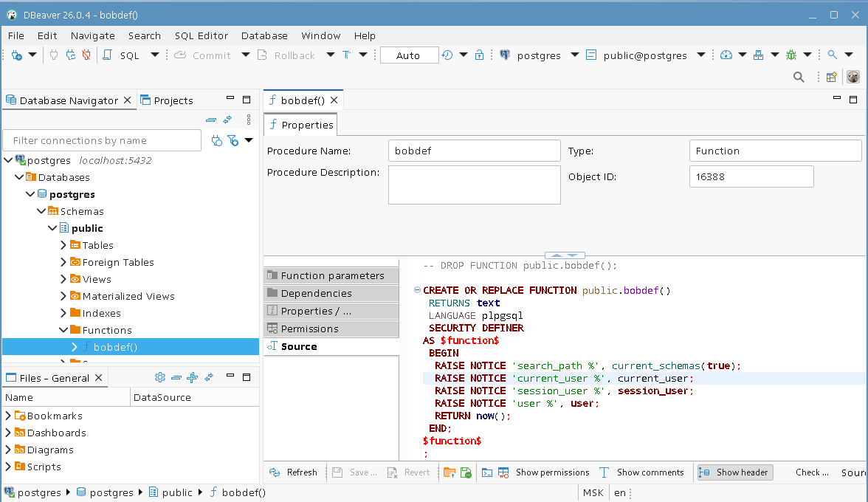This screenshot has height=502, width=868.
Task: Click the gray global search magnifier
Action: coord(799,77)
